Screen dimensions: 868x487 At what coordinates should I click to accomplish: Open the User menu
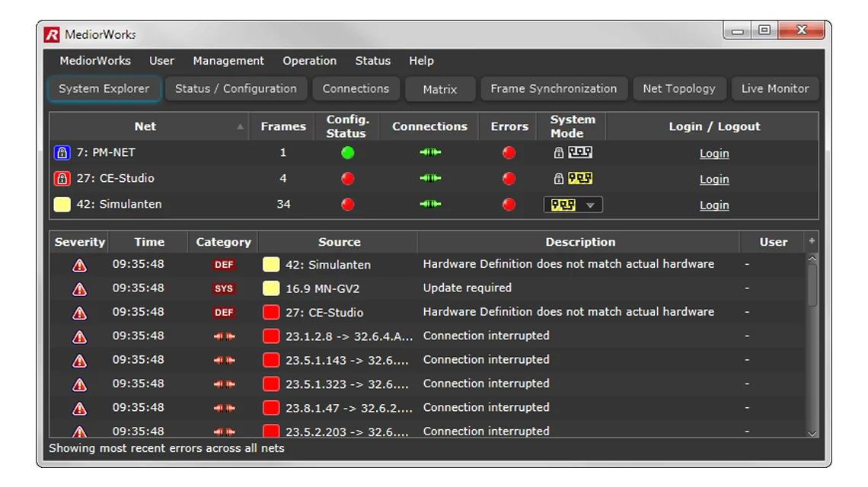point(161,61)
